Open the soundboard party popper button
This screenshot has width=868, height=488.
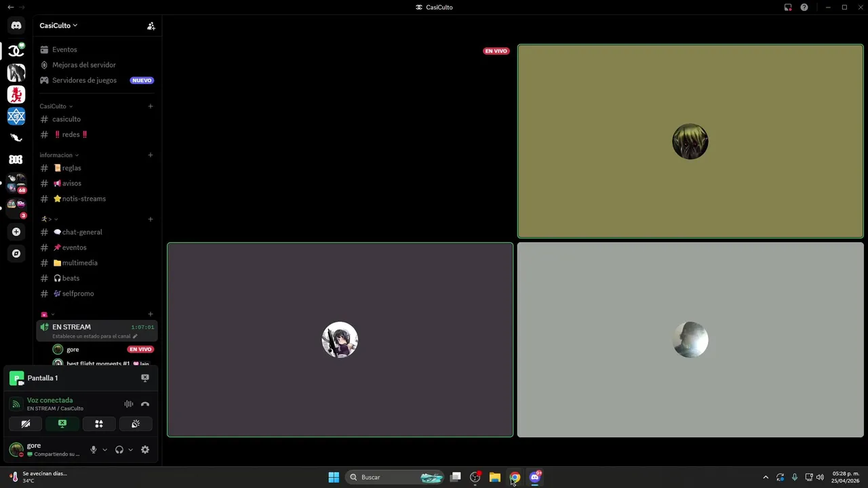tap(136, 424)
